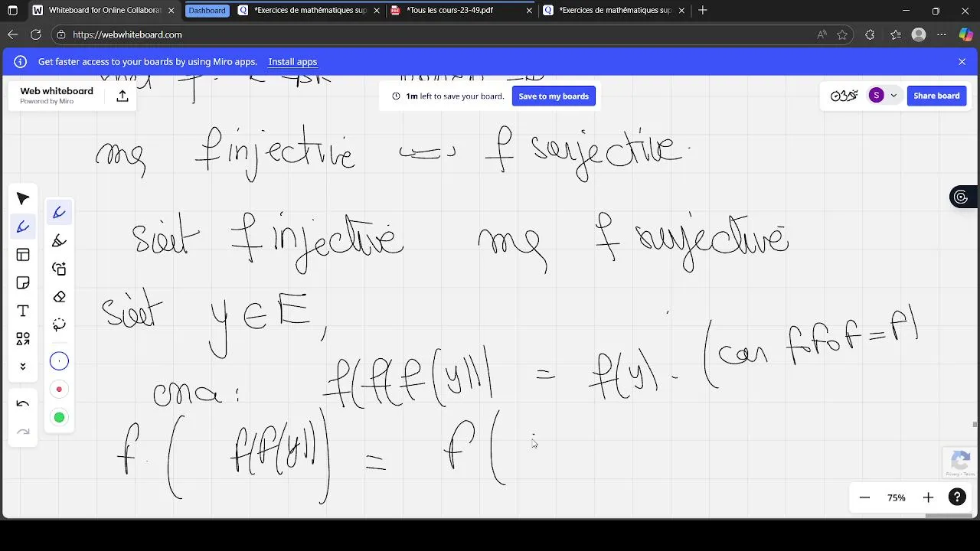
Task: Click Save to my boards
Action: tap(554, 96)
